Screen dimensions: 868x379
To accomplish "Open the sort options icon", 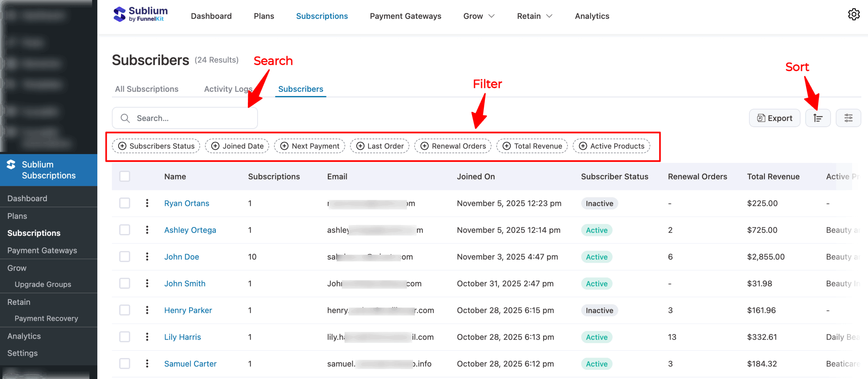I will pos(818,118).
